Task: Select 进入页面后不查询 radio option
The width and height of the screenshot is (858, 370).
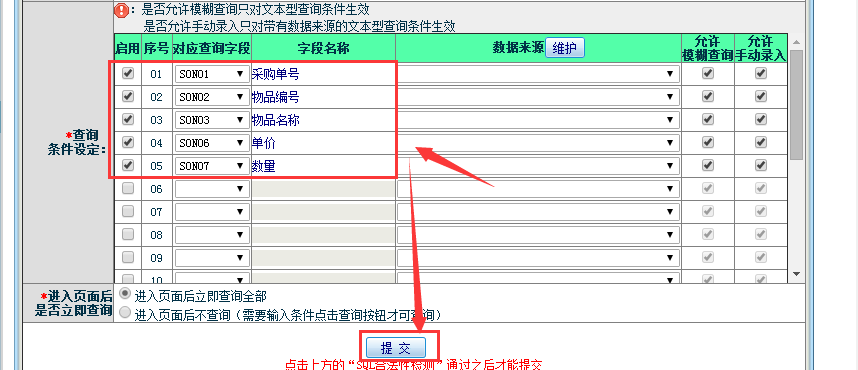Action: pos(125,313)
